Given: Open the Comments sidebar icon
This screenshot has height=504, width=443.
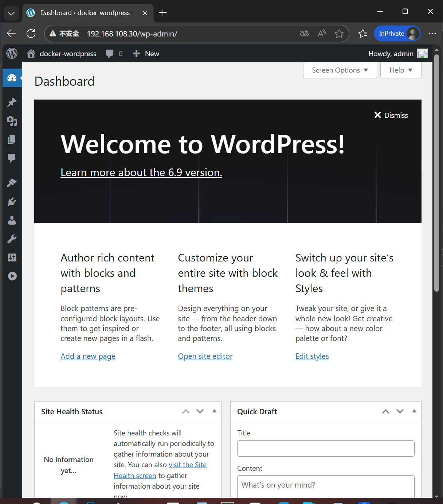Looking at the screenshot, I should click(12, 158).
